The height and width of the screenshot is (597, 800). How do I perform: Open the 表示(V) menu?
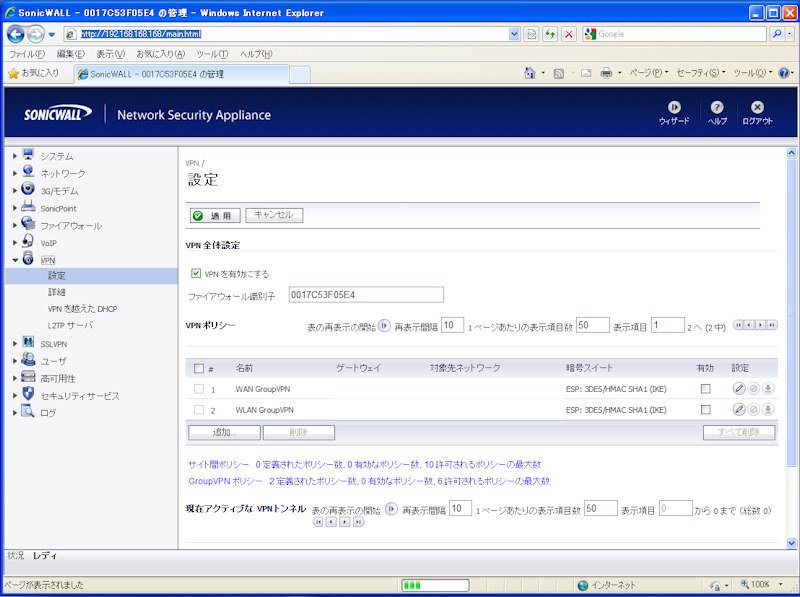pyautogui.click(x=111, y=54)
